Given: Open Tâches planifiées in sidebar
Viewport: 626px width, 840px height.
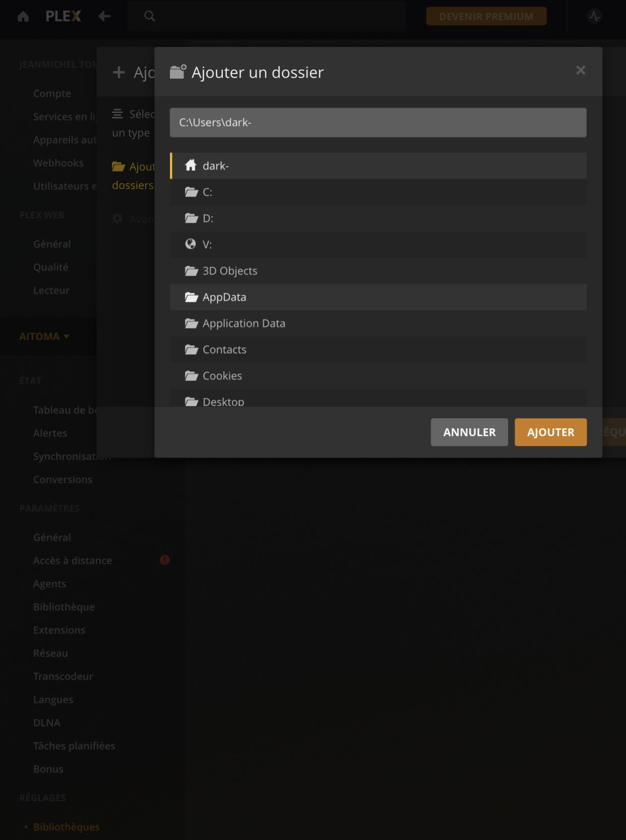Looking at the screenshot, I should point(74,746).
